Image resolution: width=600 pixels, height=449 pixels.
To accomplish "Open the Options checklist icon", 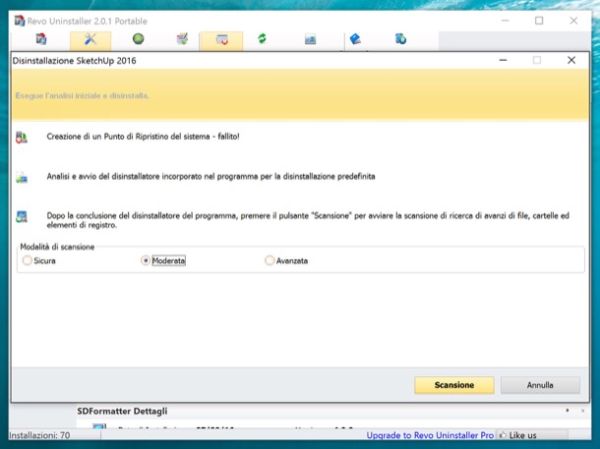I will point(183,39).
